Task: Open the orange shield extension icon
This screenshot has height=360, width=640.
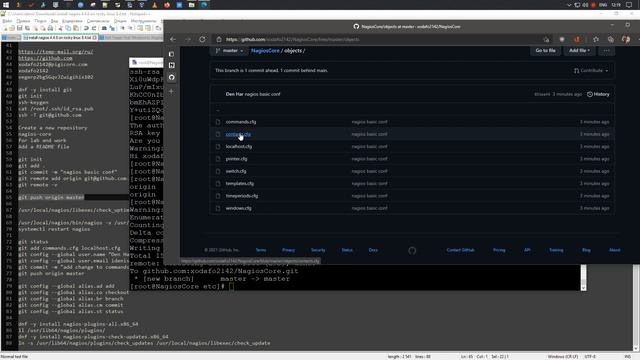Action: coord(577,39)
